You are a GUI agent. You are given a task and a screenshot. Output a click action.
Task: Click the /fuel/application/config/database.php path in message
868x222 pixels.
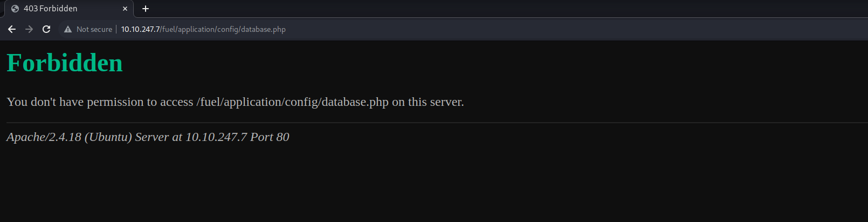click(x=292, y=102)
